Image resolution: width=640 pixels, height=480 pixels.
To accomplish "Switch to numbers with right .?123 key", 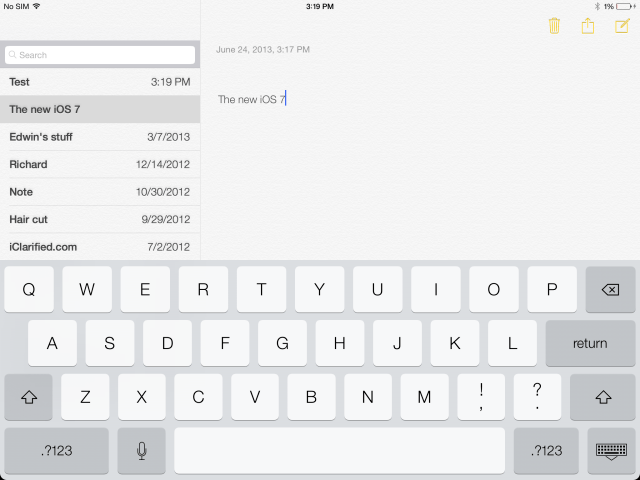I will pyautogui.click(x=546, y=451).
